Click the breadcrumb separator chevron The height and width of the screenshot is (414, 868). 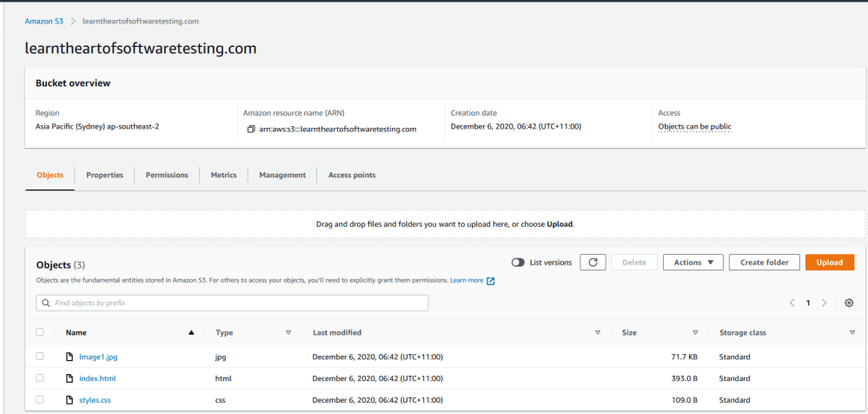[73, 21]
